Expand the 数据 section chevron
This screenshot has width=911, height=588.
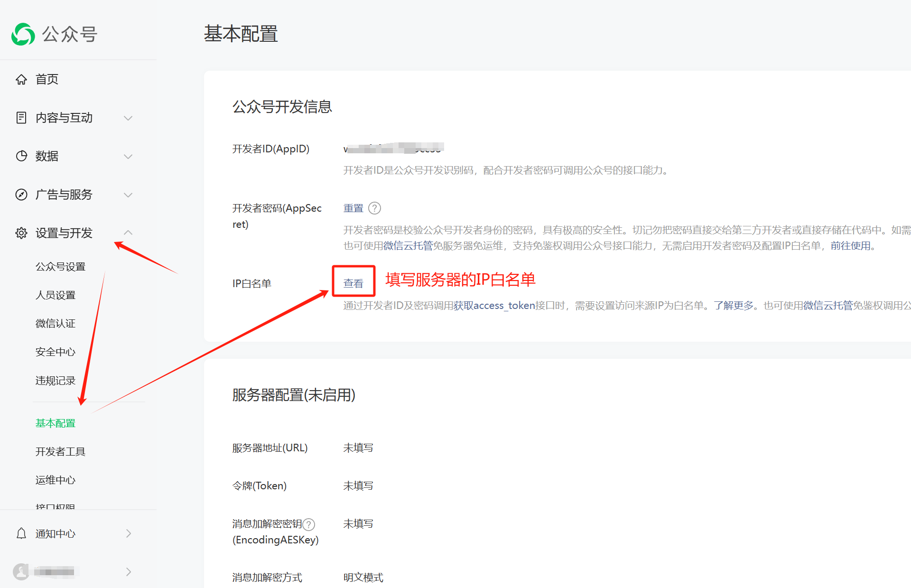(128, 156)
